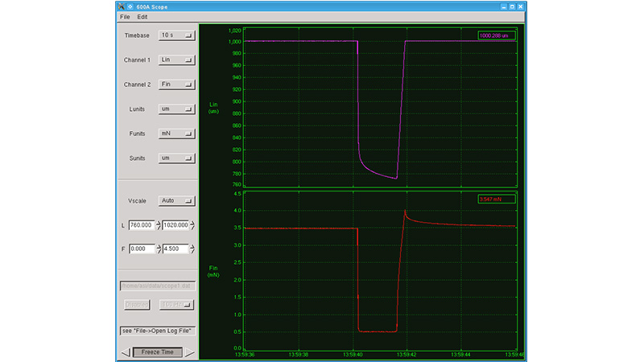Open the Sunits um dropdown
Viewport: 644px width, 362px height.
point(176,158)
